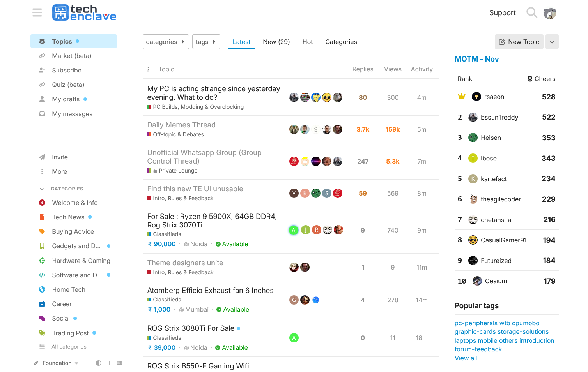
Task: Toggle dark mode half-circle icon
Action: 99,363
